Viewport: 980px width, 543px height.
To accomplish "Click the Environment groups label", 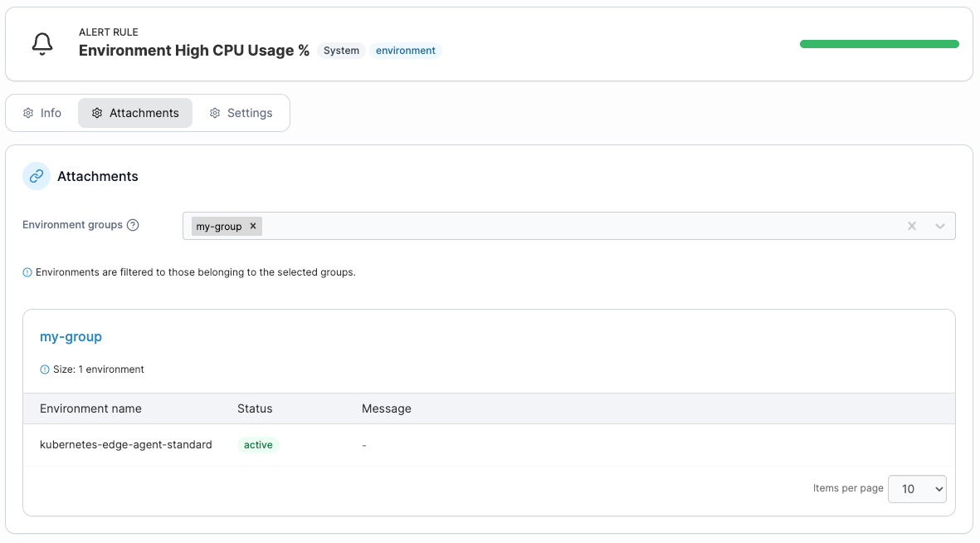I will [x=72, y=225].
